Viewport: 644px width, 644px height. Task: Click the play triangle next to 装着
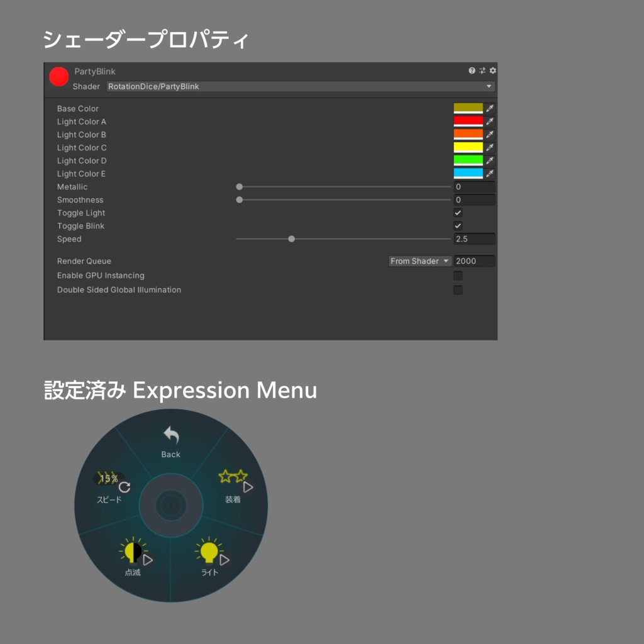248,487
